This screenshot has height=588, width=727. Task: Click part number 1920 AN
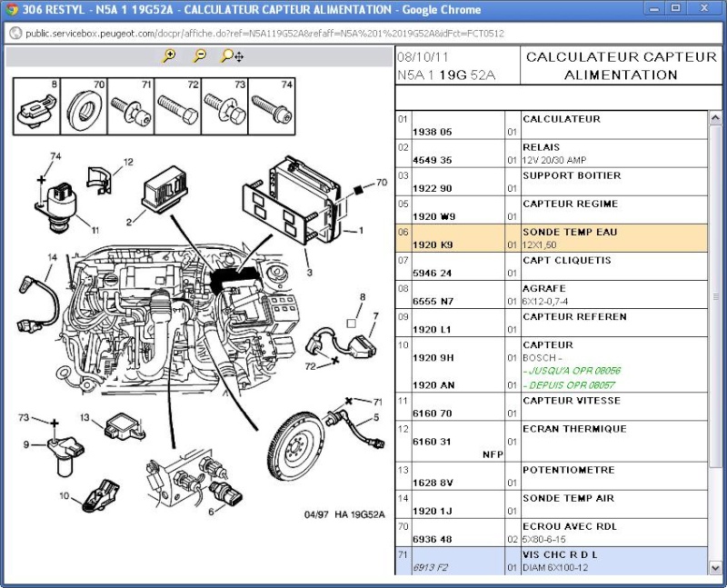click(433, 385)
